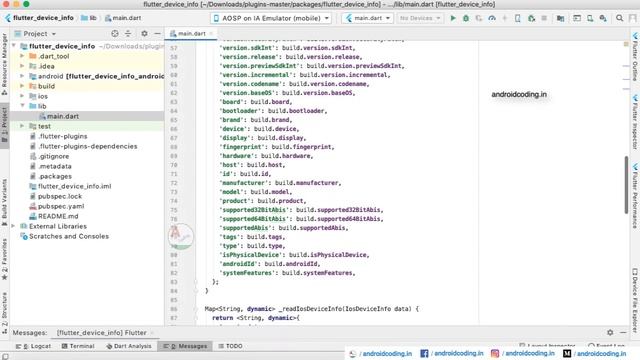Open Flutter Outline side panel

point(635,57)
